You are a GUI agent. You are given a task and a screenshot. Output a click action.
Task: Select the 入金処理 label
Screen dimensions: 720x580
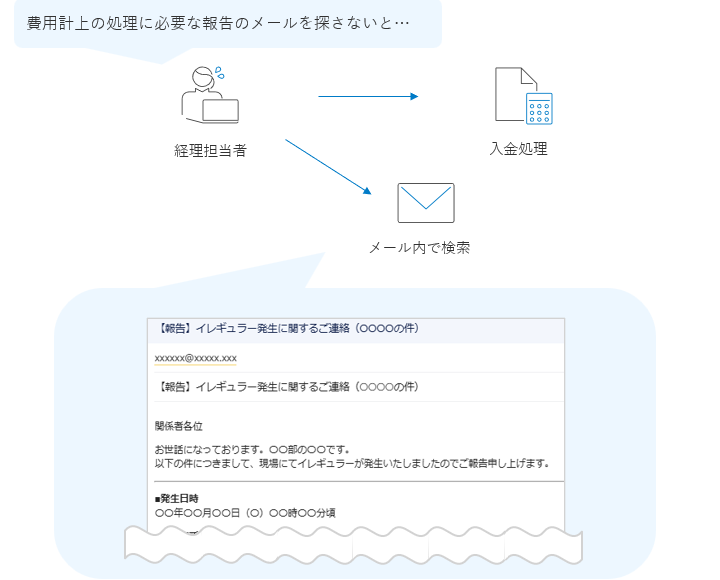(518, 149)
